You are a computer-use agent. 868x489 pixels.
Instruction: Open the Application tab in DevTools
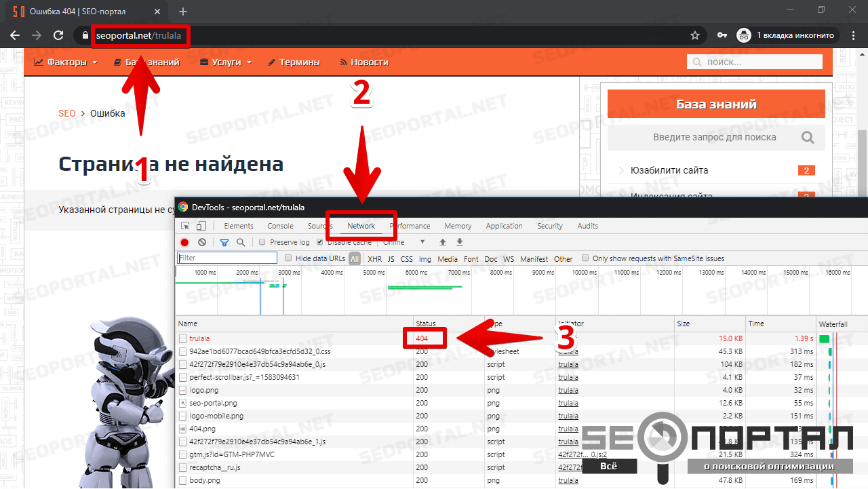504,226
